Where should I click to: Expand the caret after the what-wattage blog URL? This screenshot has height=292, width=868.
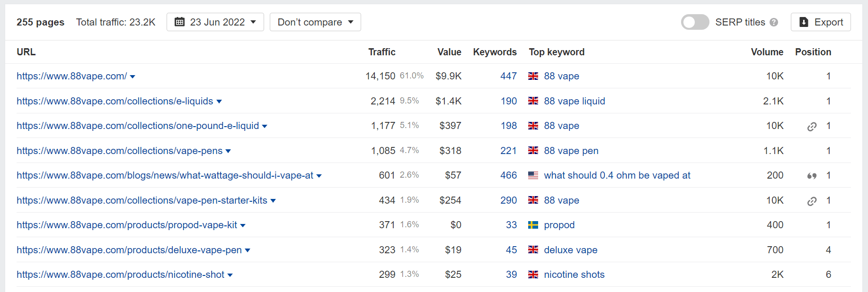(319, 176)
